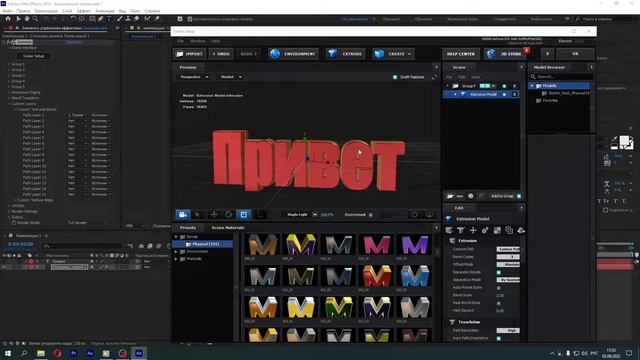Click the axis tool below preview
This screenshot has width=640, height=360.
coord(260,215)
